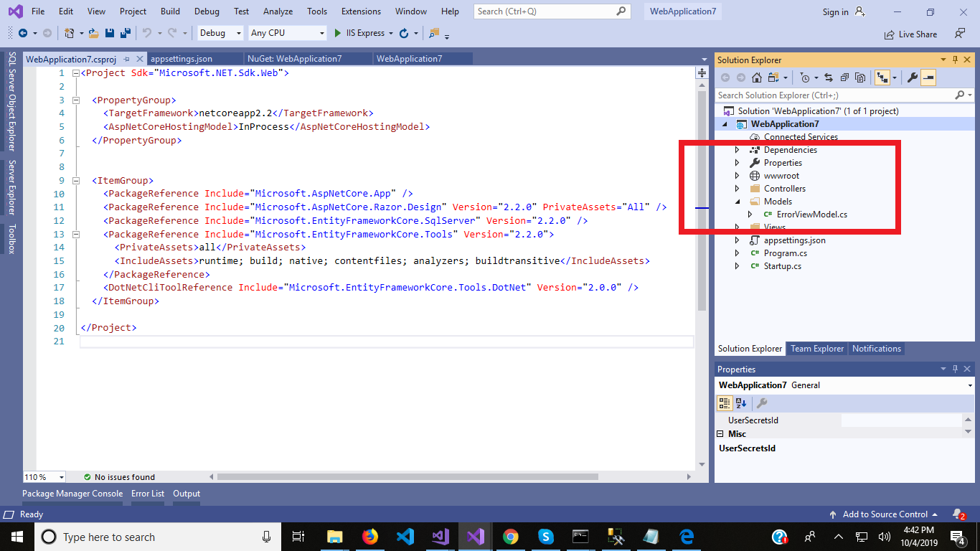Open Firefox from the taskbar
980x551 pixels.
click(370, 537)
